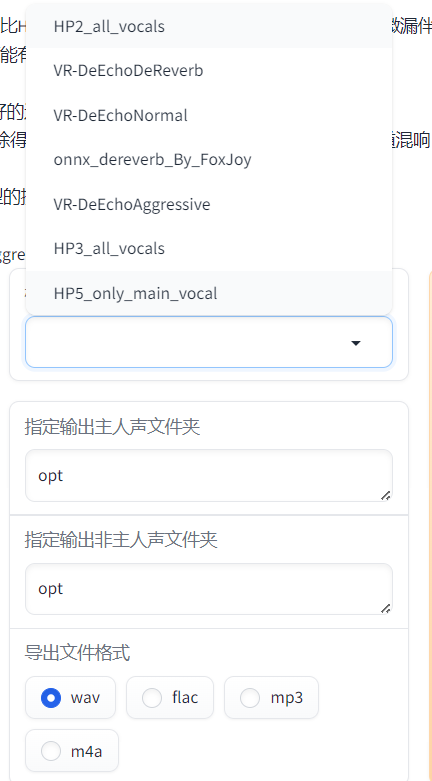Click the 指定输出非主人声文件夹 label
This screenshot has height=781, width=432.
121,540
